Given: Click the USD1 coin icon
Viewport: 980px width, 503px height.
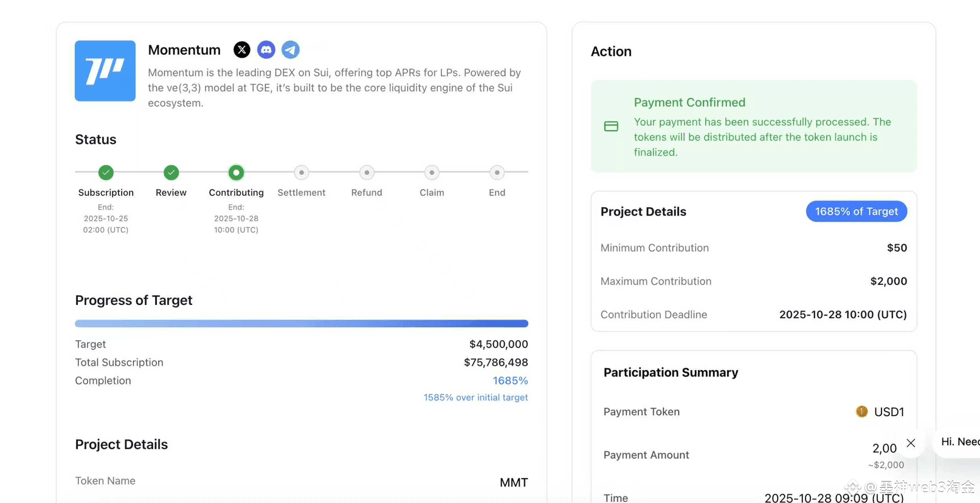Looking at the screenshot, I should click(861, 411).
